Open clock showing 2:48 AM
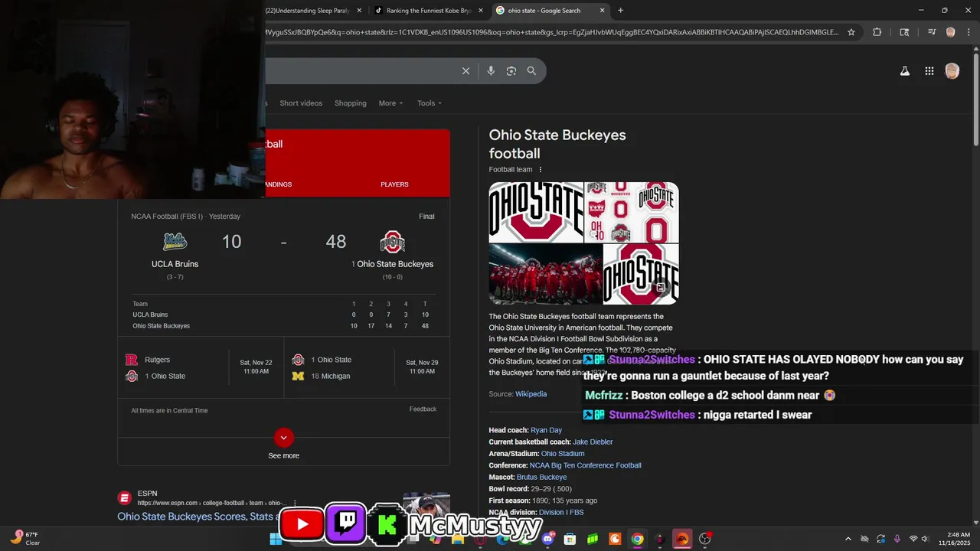The height and width of the screenshot is (551, 980). (x=953, y=539)
